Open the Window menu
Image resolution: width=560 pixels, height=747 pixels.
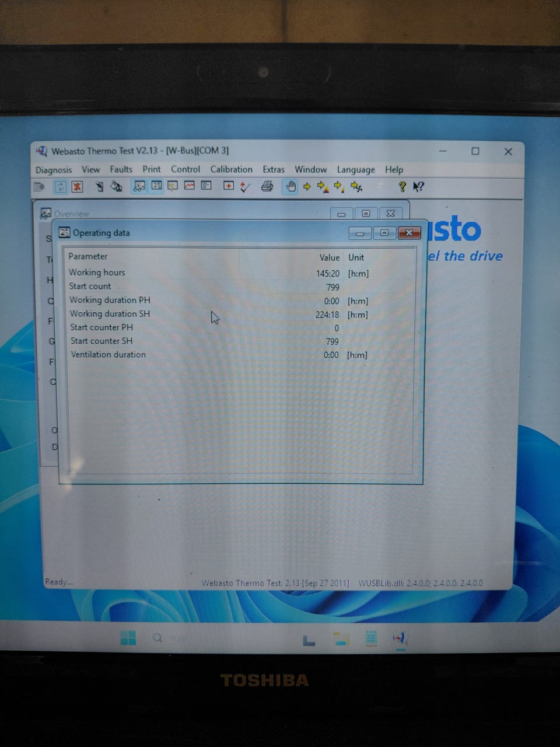point(310,169)
